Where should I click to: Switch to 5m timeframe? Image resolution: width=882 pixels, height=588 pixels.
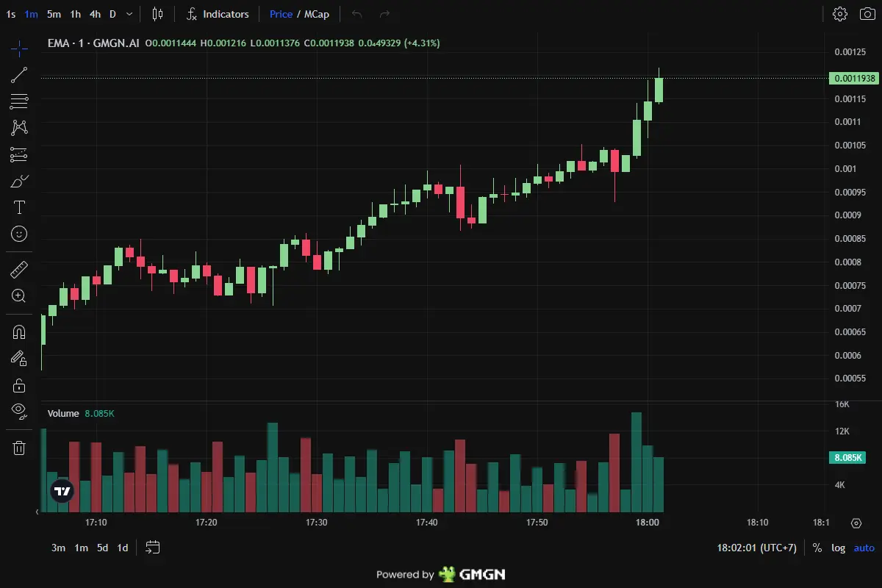pyautogui.click(x=54, y=14)
